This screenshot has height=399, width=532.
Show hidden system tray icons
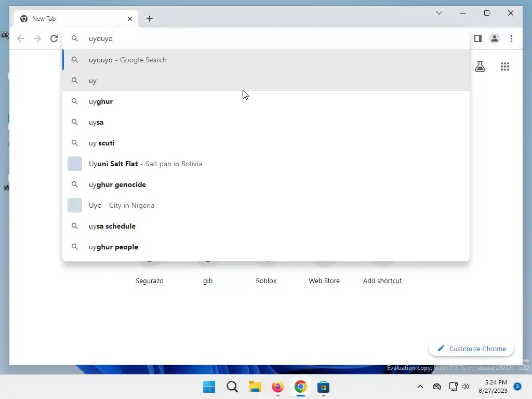(420, 387)
